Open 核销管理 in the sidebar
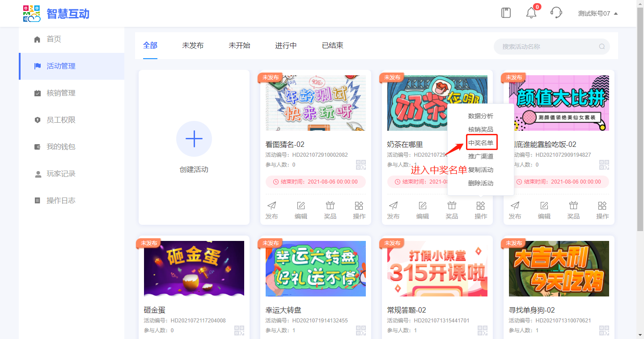 pyautogui.click(x=61, y=93)
